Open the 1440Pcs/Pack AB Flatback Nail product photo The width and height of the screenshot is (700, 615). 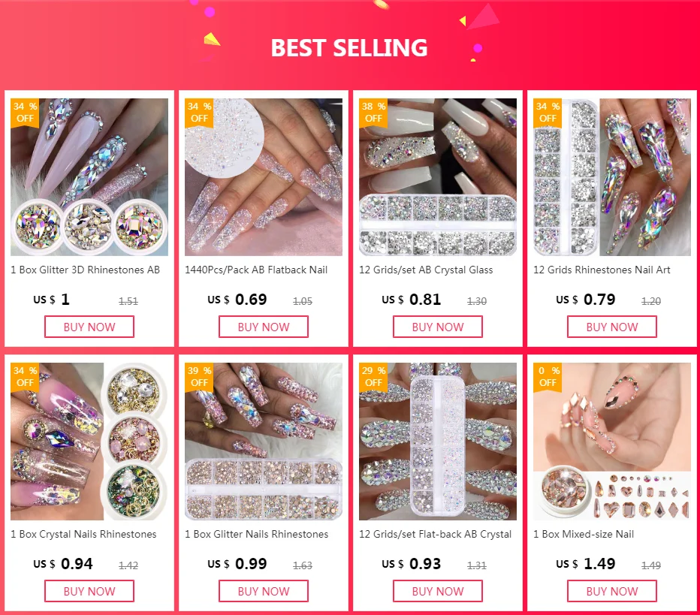(264, 177)
